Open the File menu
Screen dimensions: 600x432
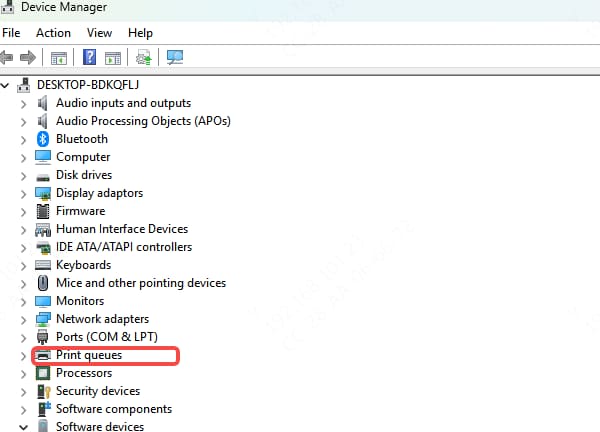point(11,33)
